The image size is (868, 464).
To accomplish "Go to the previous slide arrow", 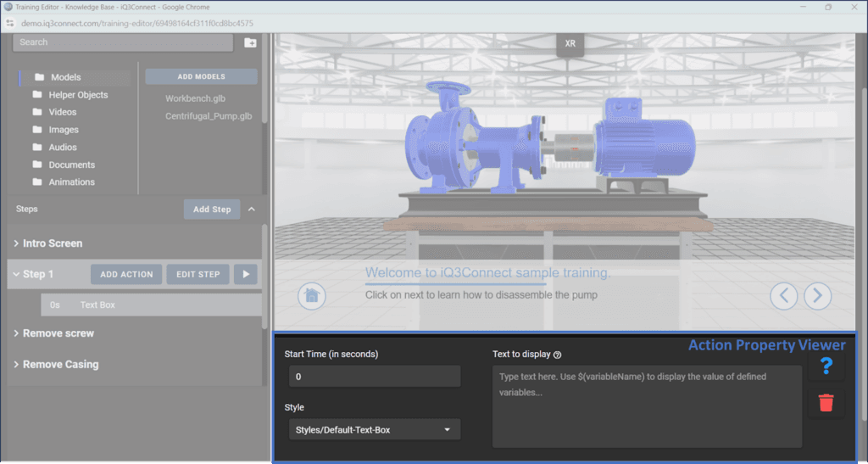I will pyautogui.click(x=784, y=295).
